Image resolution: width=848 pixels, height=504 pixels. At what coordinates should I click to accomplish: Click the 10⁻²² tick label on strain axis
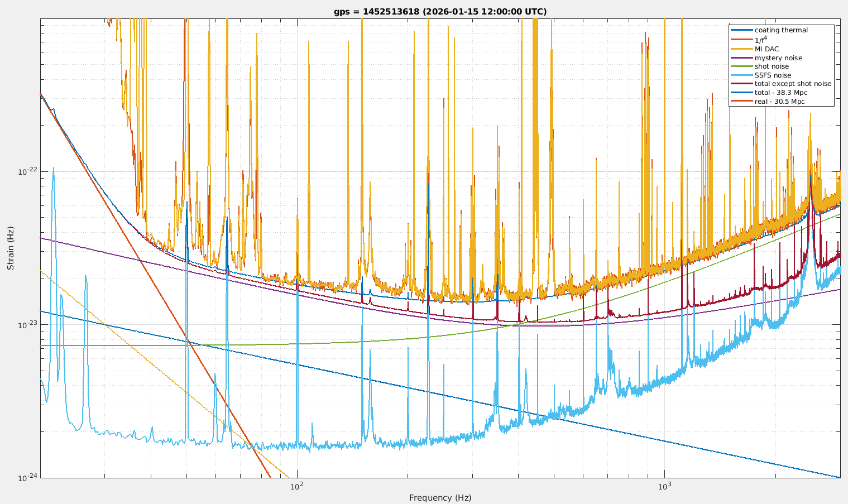pyautogui.click(x=28, y=171)
